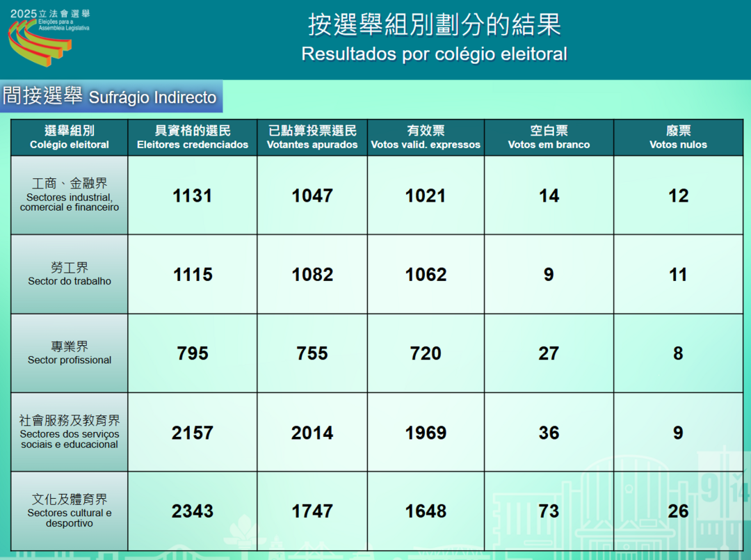Screen dimensions: 751x560
Task: Select the Sectores cultural e desportivo row label
Action: 70,511
